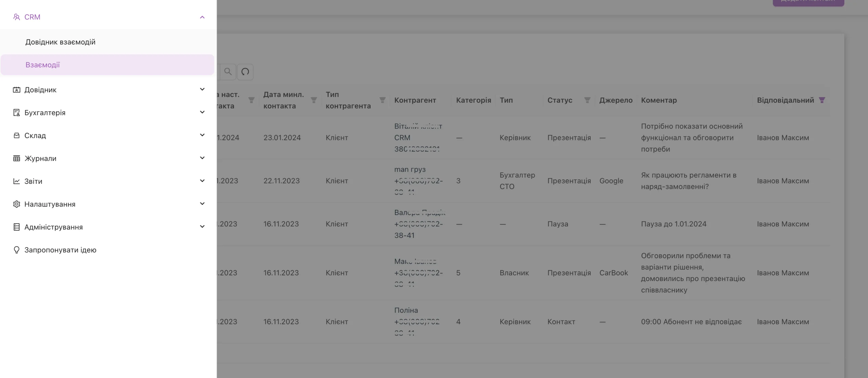Expand the Адміністрування menu chevron
868x378 pixels.
click(x=202, y=226)
